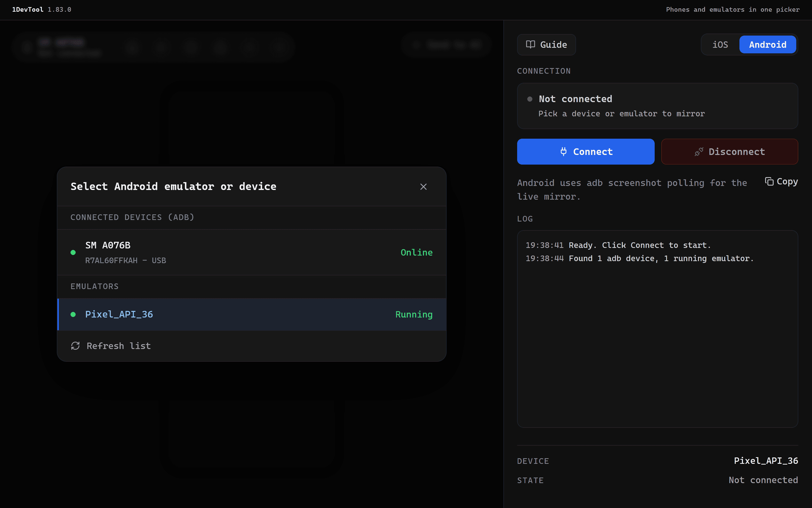This screenshot has height=508, width=812.
Task: Click the R7AL60FFKAH – USB serial text
Action: [126, 260]
